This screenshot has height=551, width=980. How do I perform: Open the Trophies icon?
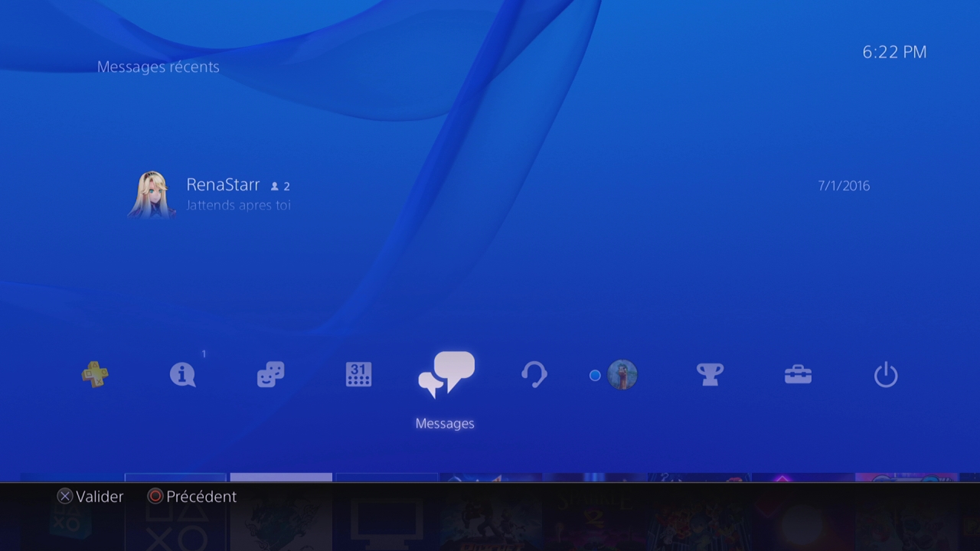pos(710,375)
